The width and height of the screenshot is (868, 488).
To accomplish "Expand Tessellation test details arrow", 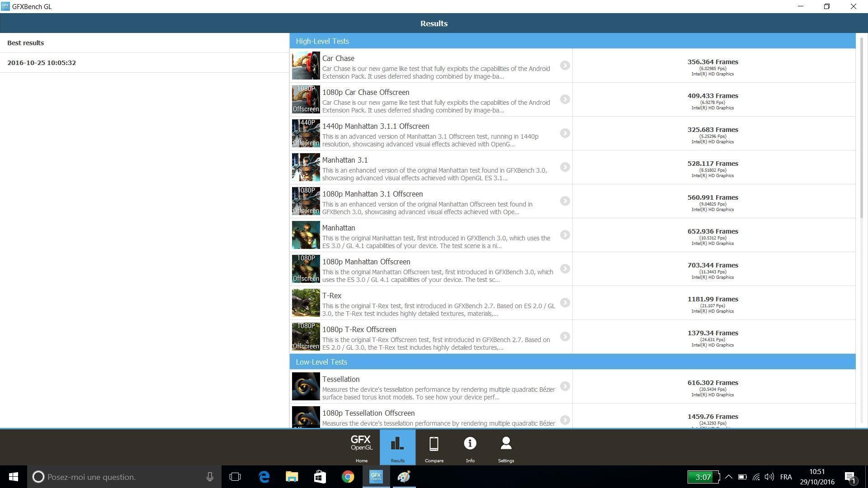I will click(565, 386).
